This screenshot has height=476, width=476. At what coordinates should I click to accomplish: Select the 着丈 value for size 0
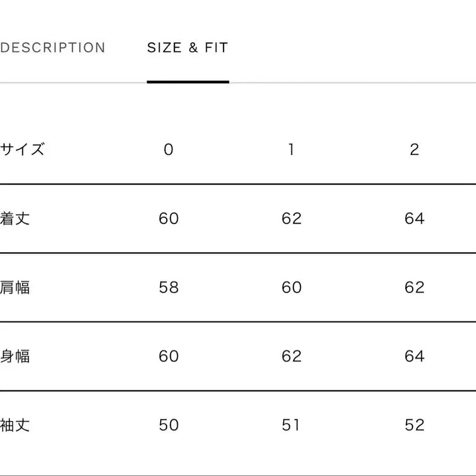(169, 218)
